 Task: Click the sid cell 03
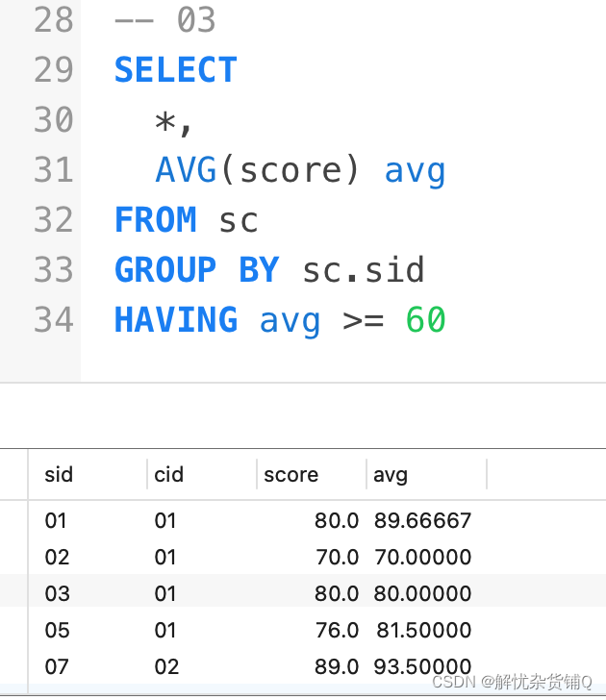coord(57,594)
